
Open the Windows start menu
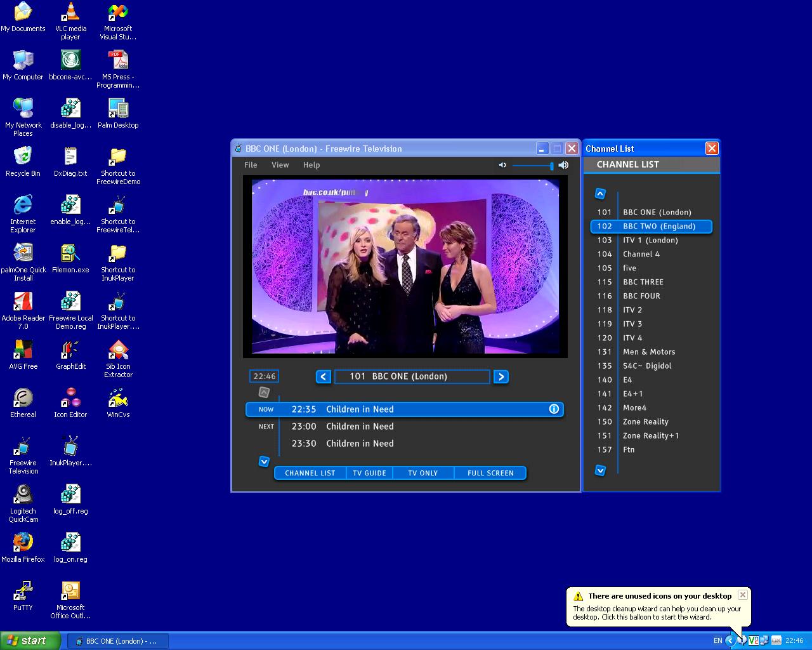pos(30,640)
